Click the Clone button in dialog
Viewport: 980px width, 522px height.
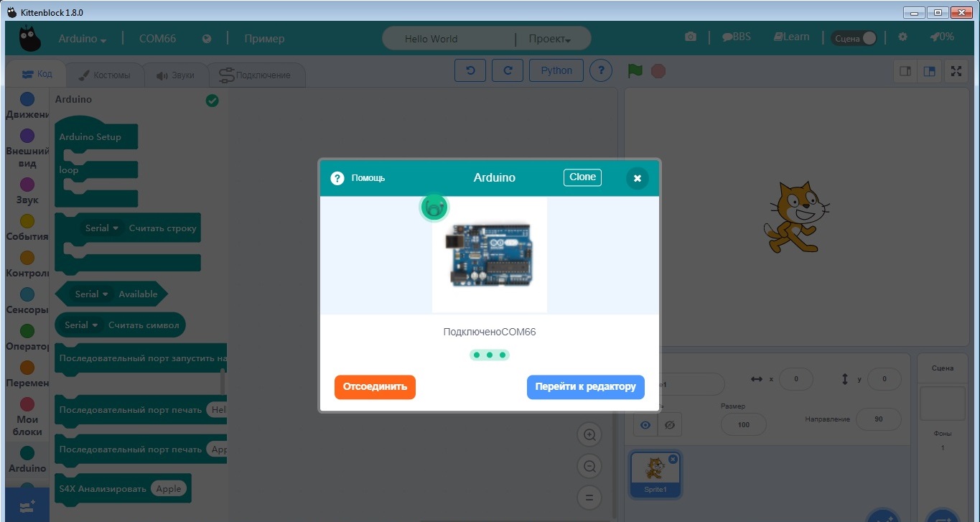point(582,177)
